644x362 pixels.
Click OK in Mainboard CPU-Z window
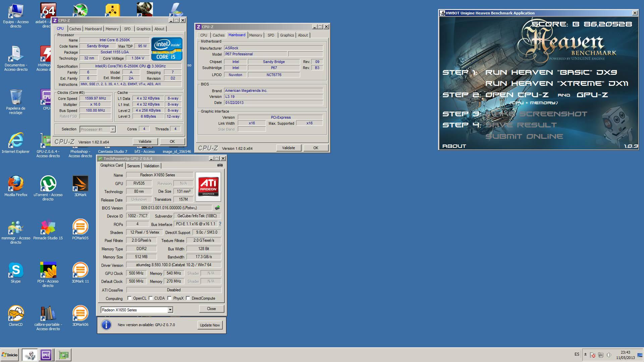pos(316,148)
